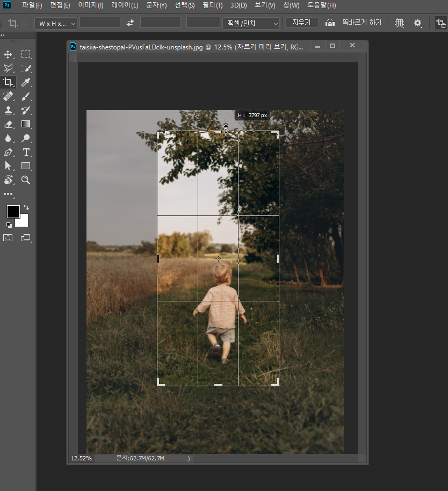Select the Path Selection tool
The width and height of the screenshot is (448, 491).
8,166
